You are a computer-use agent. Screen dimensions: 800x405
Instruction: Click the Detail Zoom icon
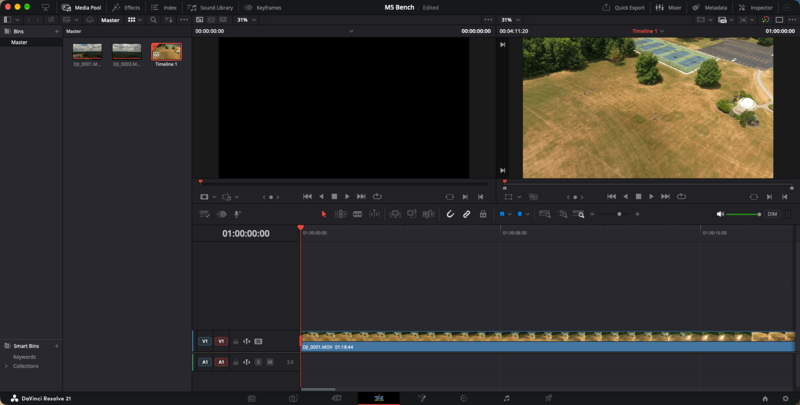pos(562,214)
